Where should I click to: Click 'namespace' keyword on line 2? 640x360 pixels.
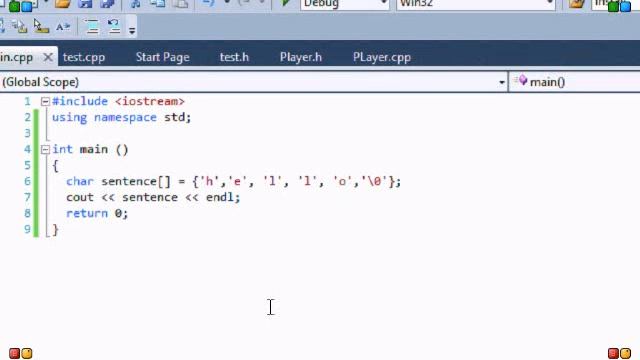125,118
